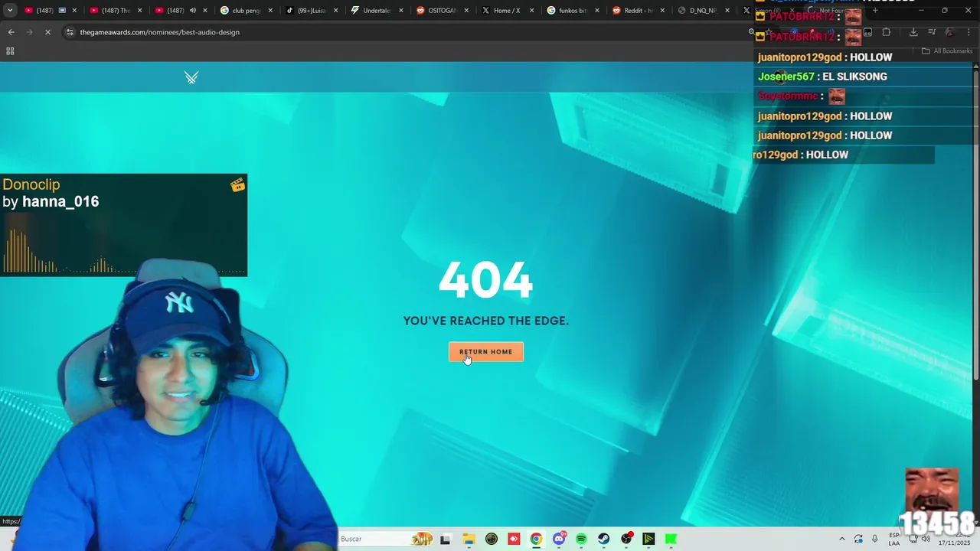This screenshot has height=551, width=980.
Task: Open the dark app with green triangle on taskbar
Action: click(x=648, y=540)
